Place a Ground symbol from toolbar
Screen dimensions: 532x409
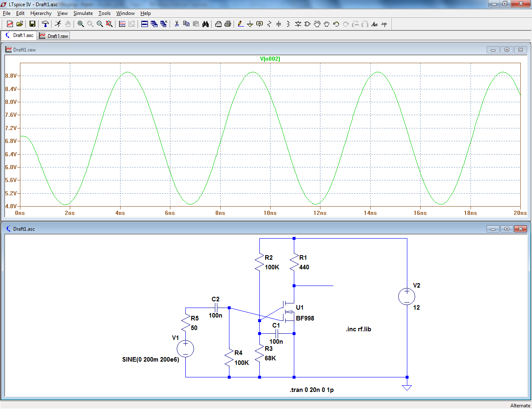click(x=250, y=24)
